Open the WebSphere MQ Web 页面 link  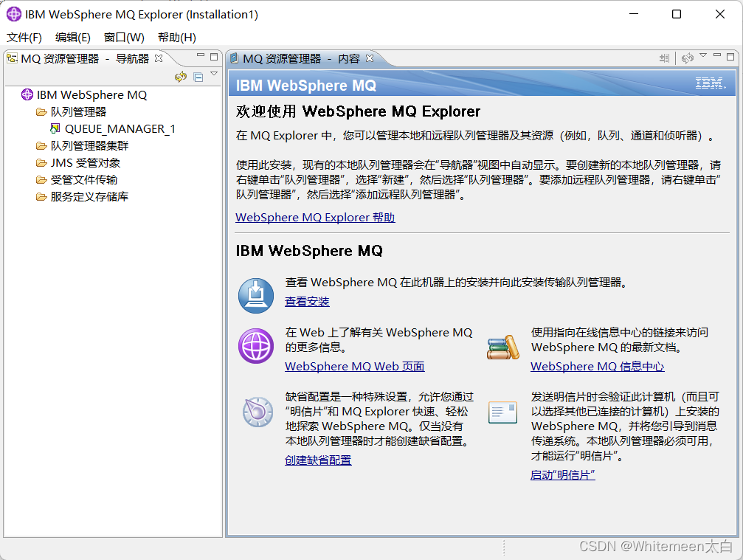(354, 366)
